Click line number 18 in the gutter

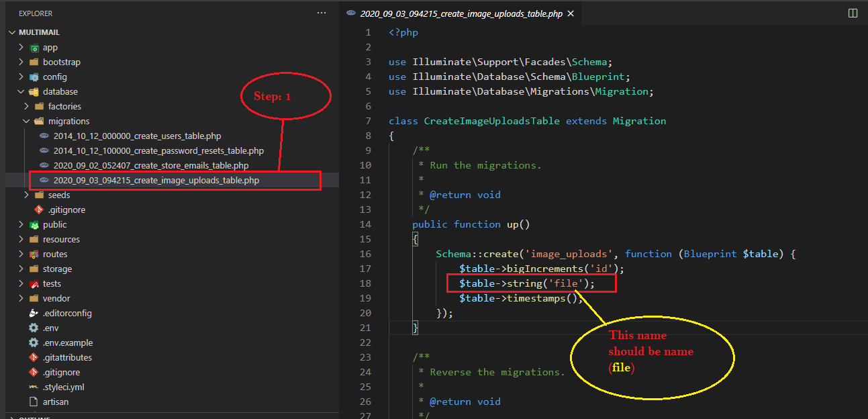[x=365, y=284]
